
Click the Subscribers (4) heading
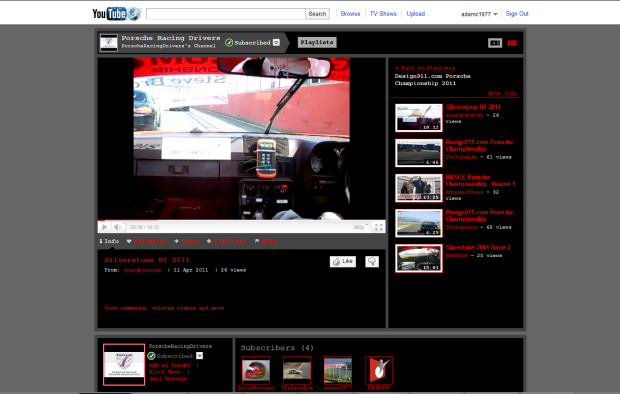point(277,348)
